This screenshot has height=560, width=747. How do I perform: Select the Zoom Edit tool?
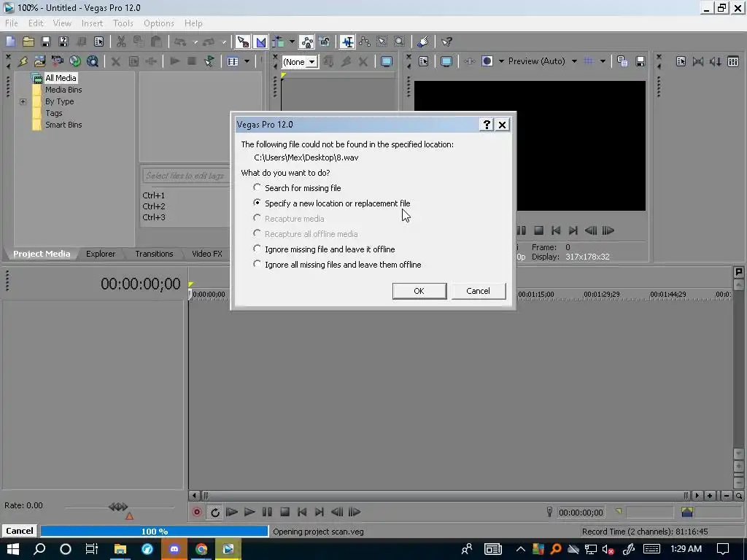coord(399,42)
